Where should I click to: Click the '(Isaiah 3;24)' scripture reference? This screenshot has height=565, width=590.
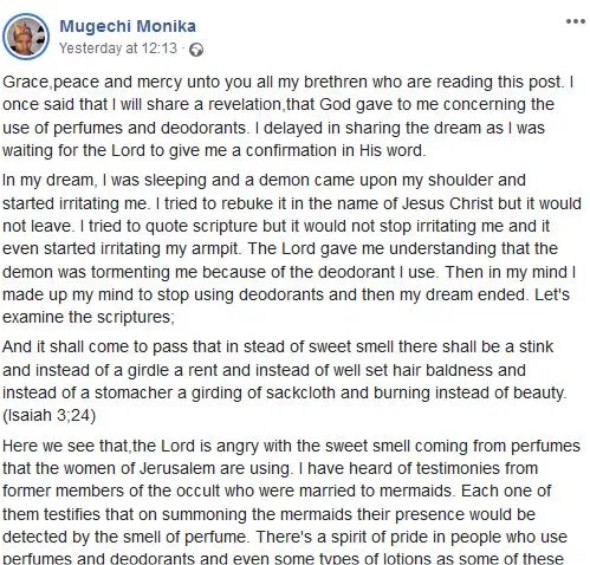[x=49, y=415]
